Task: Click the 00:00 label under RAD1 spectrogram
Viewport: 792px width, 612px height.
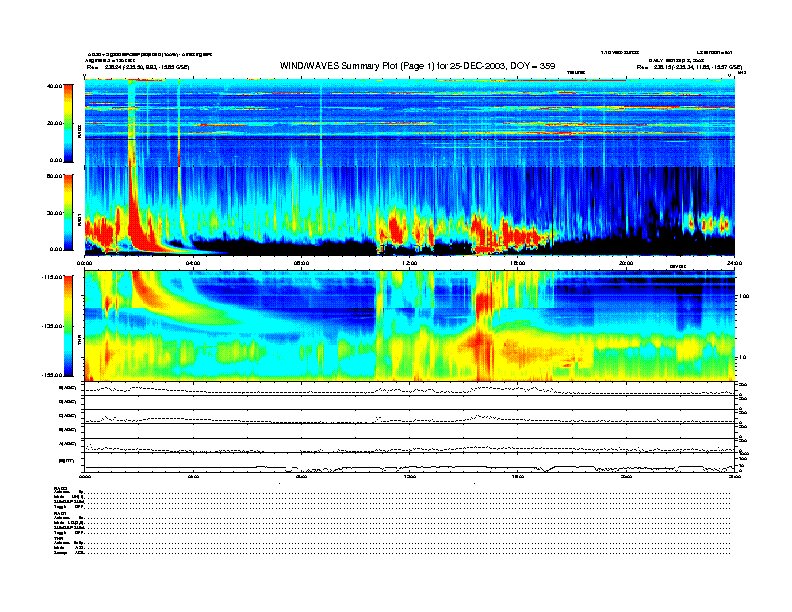Action: coord(84,263)
